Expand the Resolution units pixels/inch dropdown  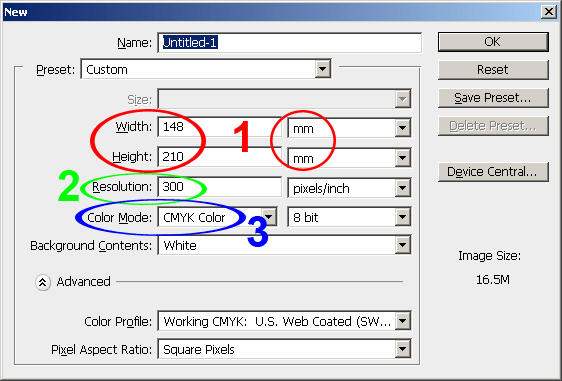point(349,187)
